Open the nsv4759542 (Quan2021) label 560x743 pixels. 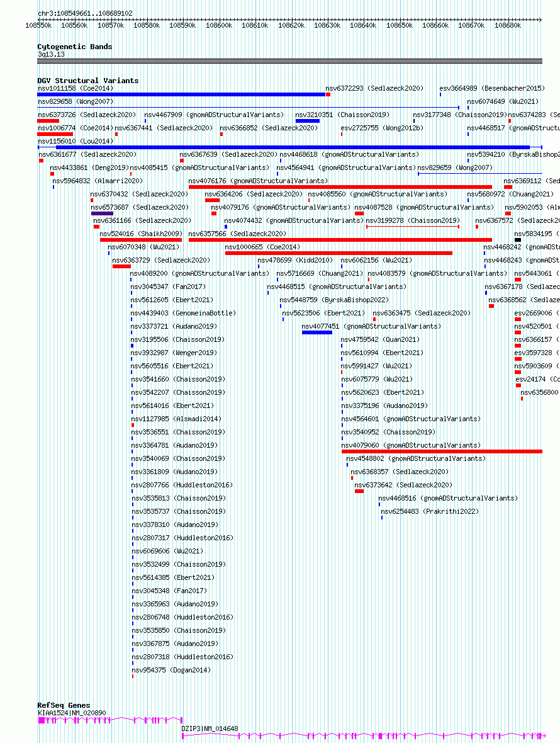coord(380,341)
